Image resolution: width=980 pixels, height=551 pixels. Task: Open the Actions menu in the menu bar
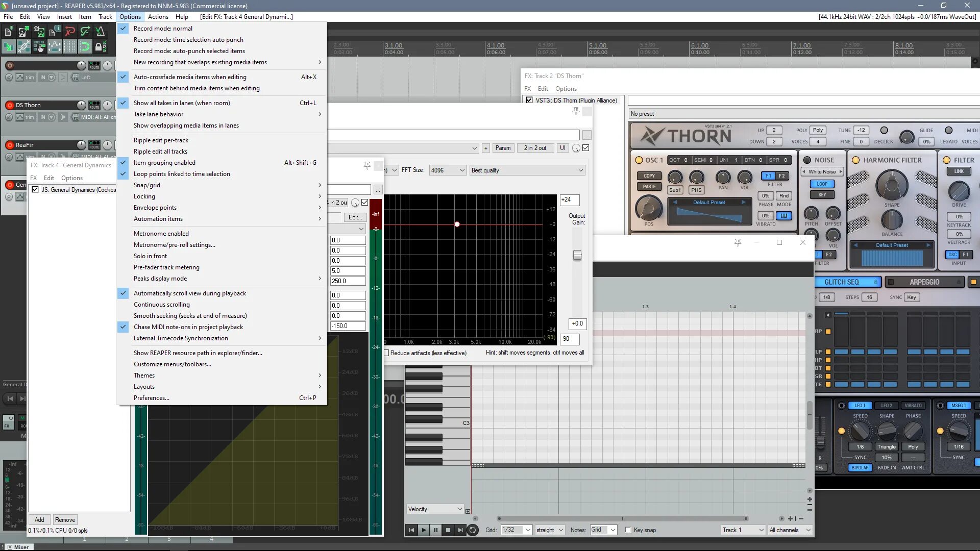(x=158, y=17)
